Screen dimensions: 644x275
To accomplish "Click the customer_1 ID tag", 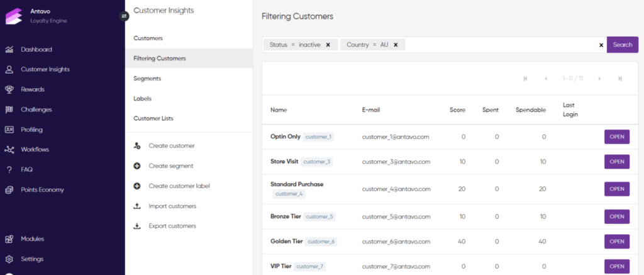I will click(x=318, y=137).
